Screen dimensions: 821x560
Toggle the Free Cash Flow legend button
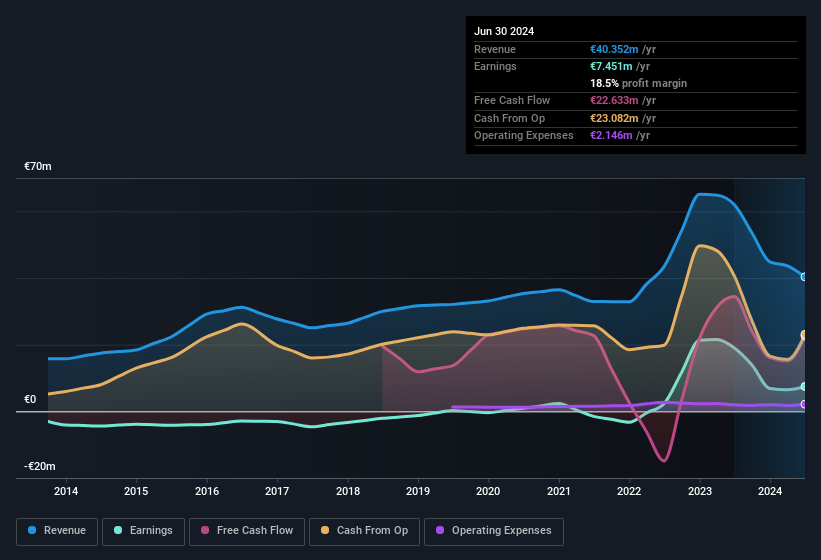click(x=247, y=532)
